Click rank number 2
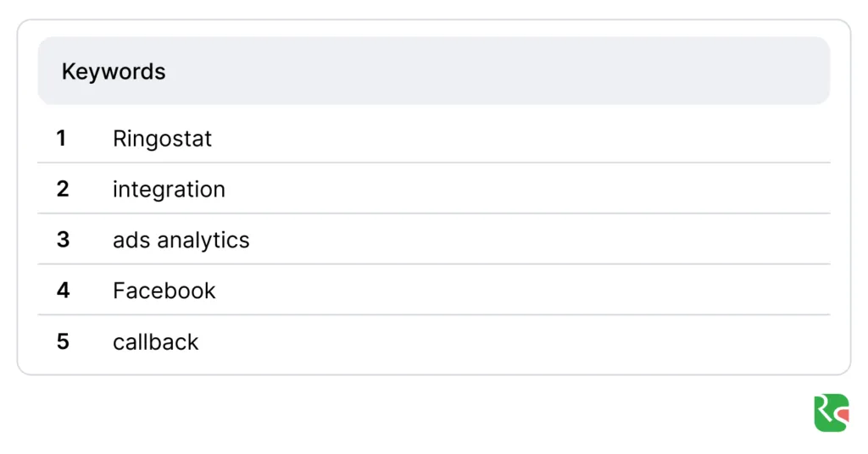This screenshot has height=454, width=868. [62, 189]
